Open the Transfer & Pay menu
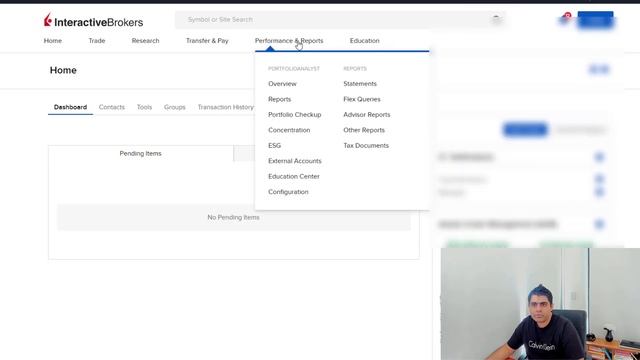640x360 pixels. (207, 41)
